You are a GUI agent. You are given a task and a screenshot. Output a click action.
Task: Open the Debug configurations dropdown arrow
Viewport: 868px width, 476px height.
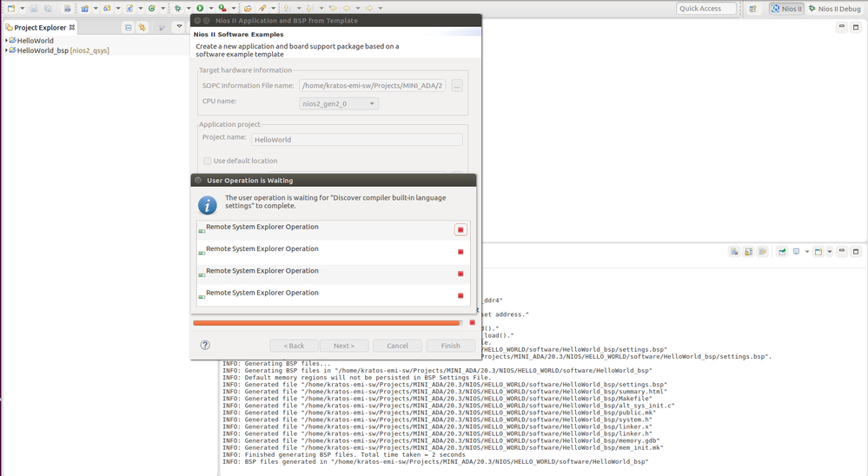[x=189, y=9]
